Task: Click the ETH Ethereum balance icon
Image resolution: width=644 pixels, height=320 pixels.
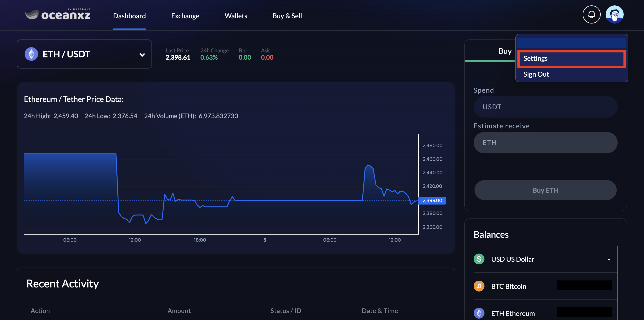Action: click(479, 313)
